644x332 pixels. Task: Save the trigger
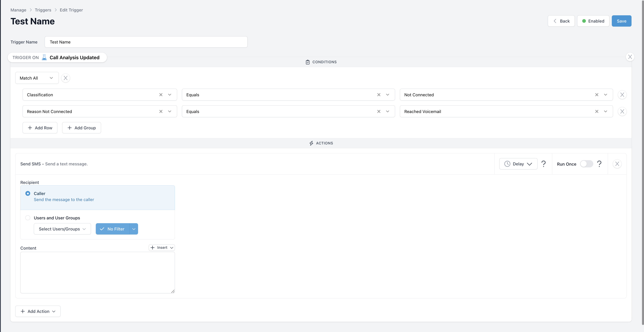point(621,21)
